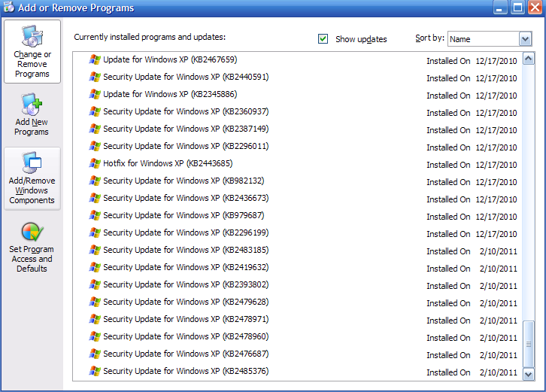Click Installed On date for KB2483185

coord(499,251)
